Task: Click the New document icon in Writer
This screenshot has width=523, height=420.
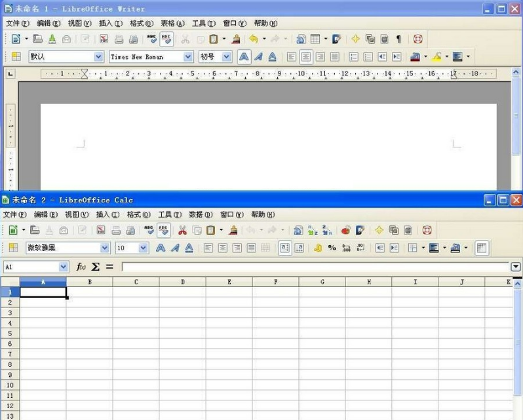Action: pos(16,39)
